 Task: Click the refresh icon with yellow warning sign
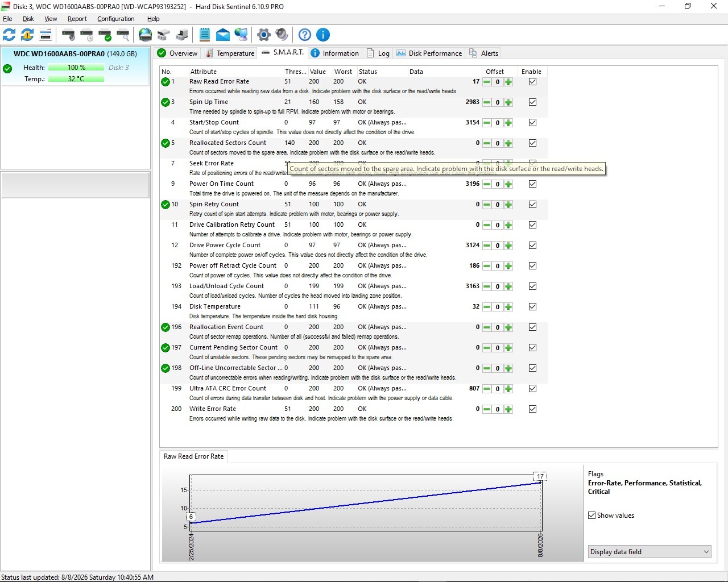coord(27,35)
